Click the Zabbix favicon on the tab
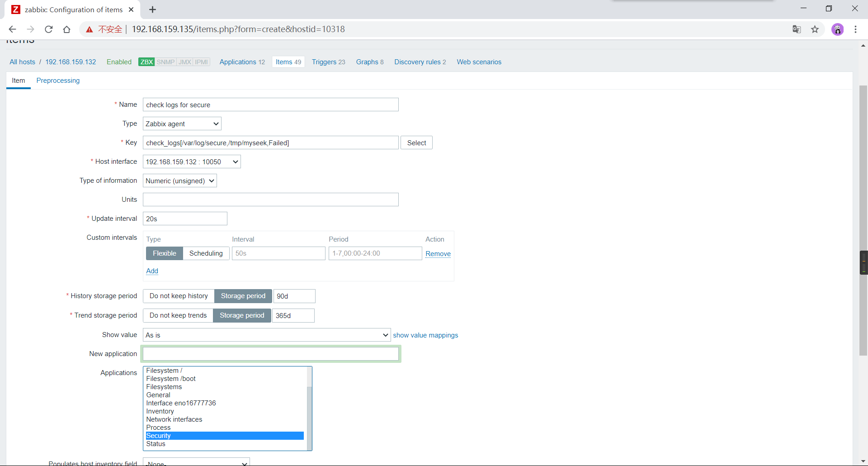This screenshot has width=868, height=466. pyautogui.click(x=16, y=10)
